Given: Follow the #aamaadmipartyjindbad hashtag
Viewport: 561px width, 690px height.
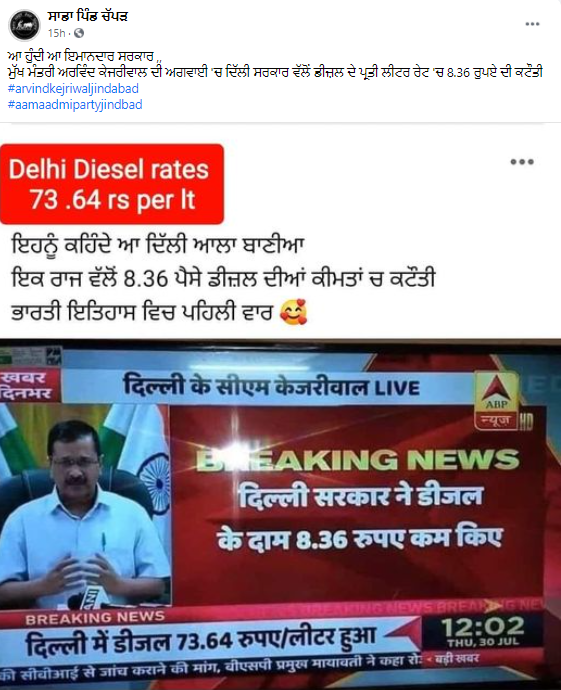Looking at the screenshot, I should click(x=75, y=105).
